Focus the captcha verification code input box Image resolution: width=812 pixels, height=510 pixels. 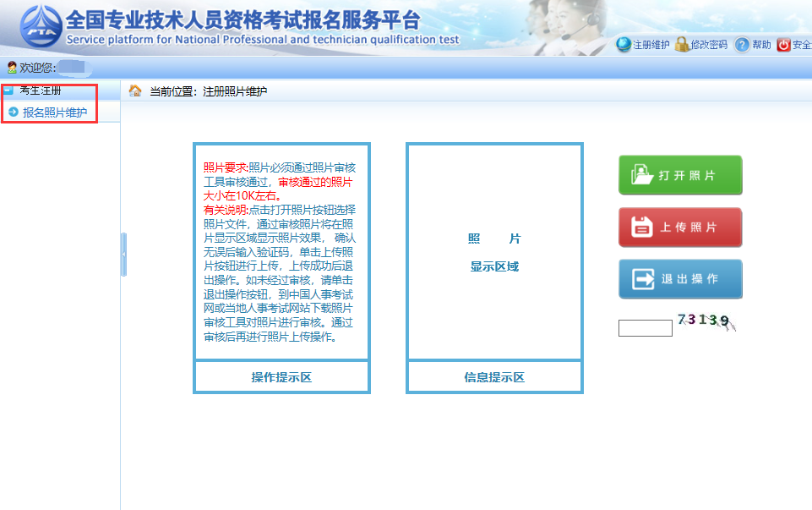645,328
